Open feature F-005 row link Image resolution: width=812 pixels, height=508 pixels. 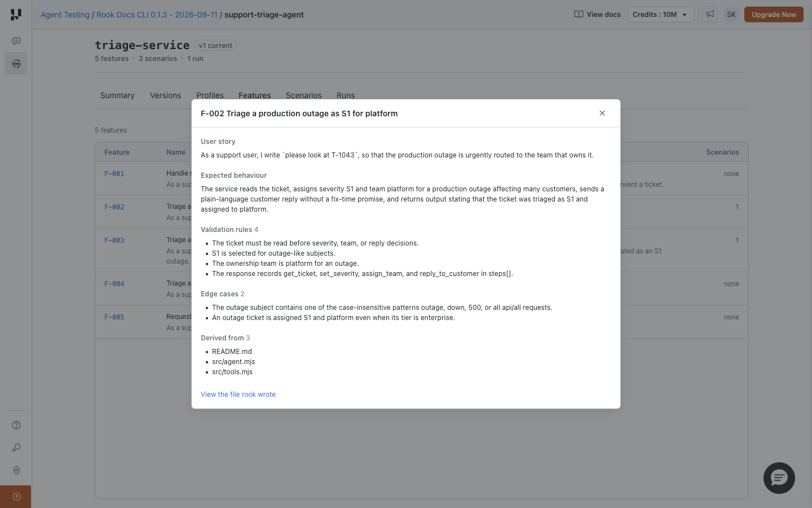coord(114,317)
